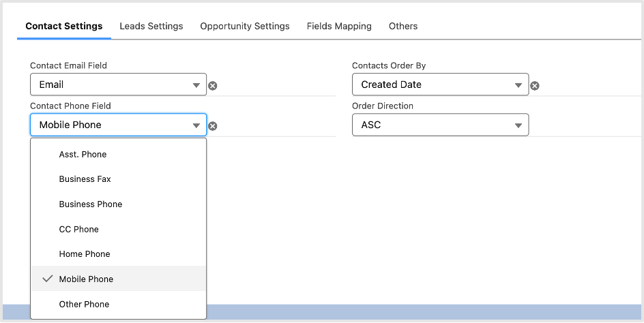Pick Business Phone in the dropdown list
This screenshot has height=323, width=644.
[x=91, y=204]
